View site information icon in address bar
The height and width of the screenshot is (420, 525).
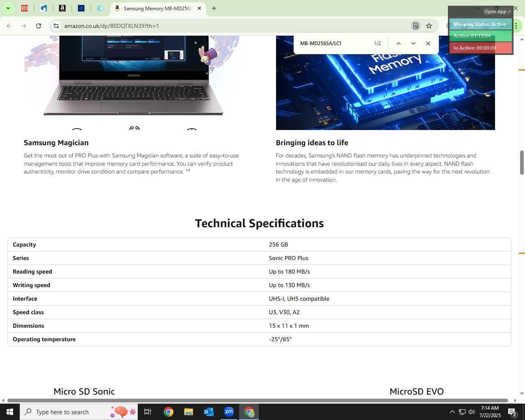pyautogui.click(x=56, y=26)
